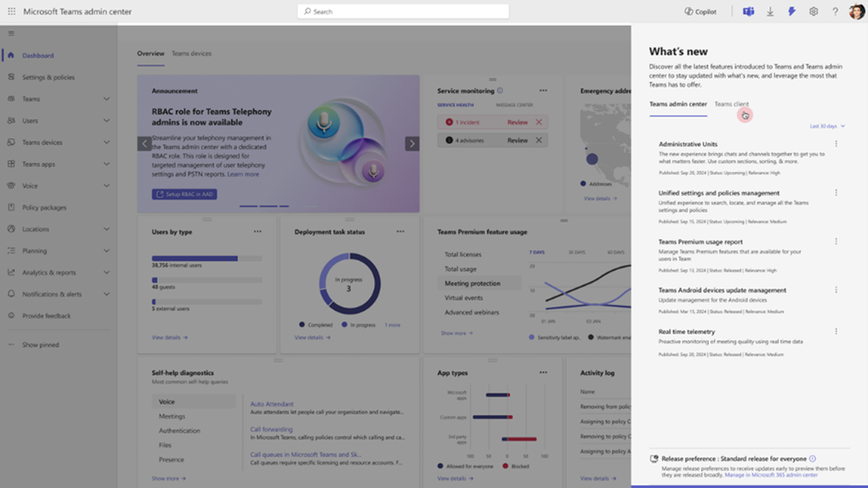Switch to Message Center tab
Viewport: 868px width, 488px height.
514,104
